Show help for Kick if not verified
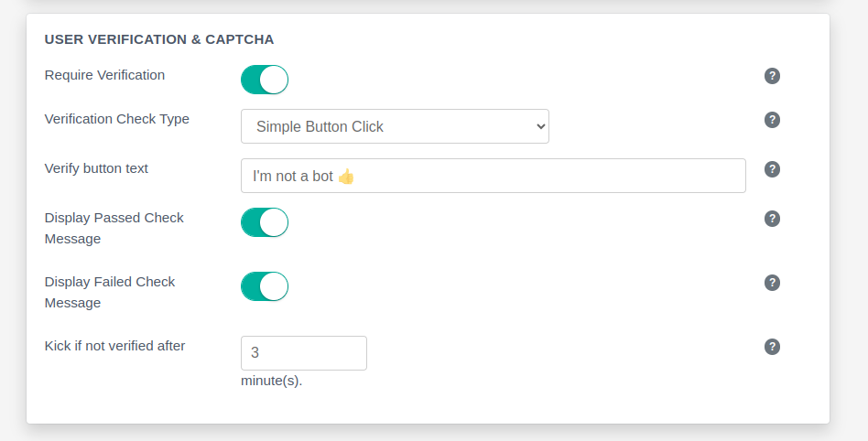The image size is (868, 441). (772, 347)
